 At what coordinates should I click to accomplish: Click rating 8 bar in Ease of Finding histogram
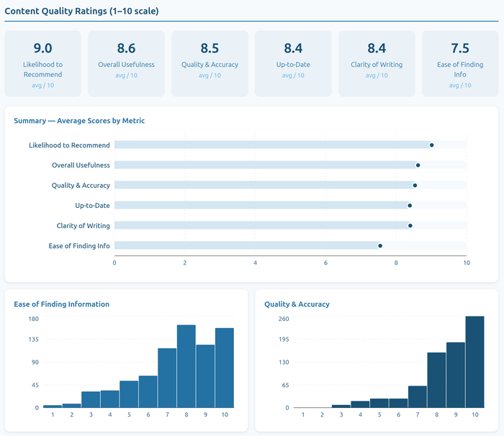pos(186,367)
